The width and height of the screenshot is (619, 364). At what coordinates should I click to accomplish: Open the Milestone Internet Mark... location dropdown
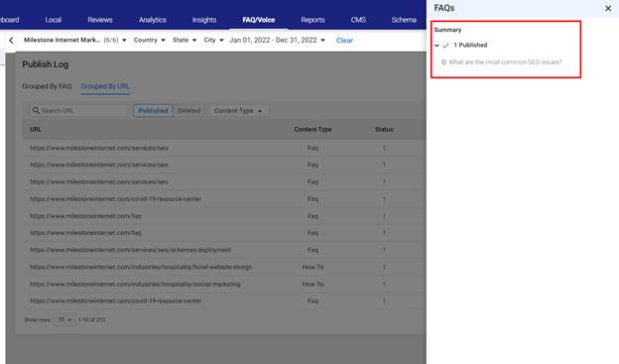(75, 40)
